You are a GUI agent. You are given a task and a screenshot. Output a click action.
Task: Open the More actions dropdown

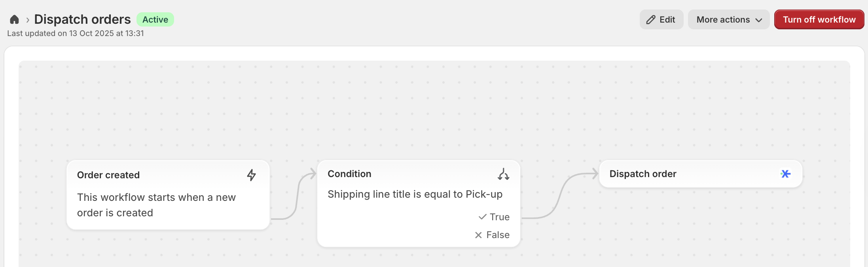[723, 20]
